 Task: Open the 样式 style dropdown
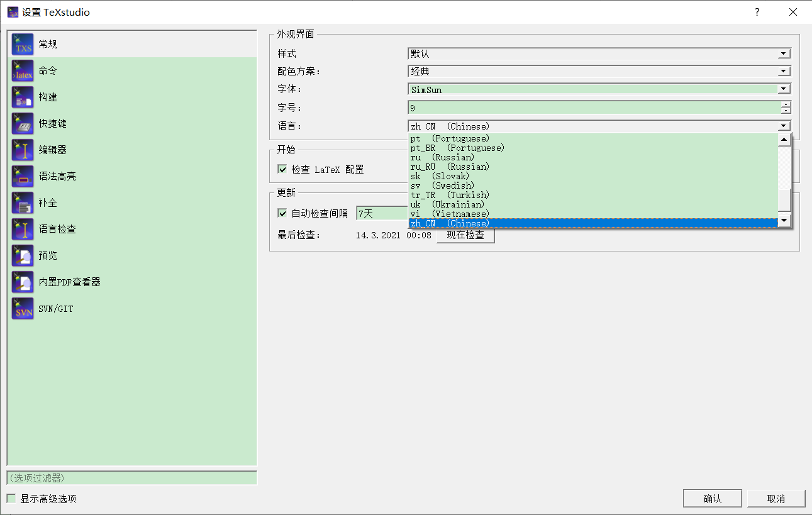click(x=783, y=53)
